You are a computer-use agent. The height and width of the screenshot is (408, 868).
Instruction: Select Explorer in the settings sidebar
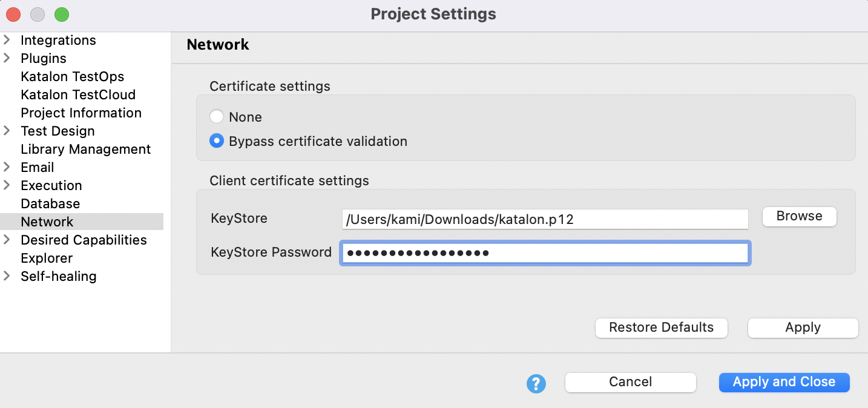[x=47, y=258]
